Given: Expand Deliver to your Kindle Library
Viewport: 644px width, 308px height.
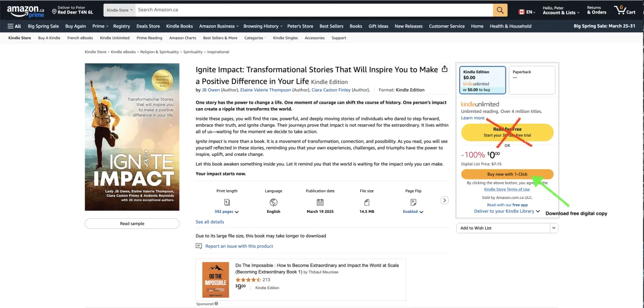Looking at the screenshot, I should (x=507, y=211).
